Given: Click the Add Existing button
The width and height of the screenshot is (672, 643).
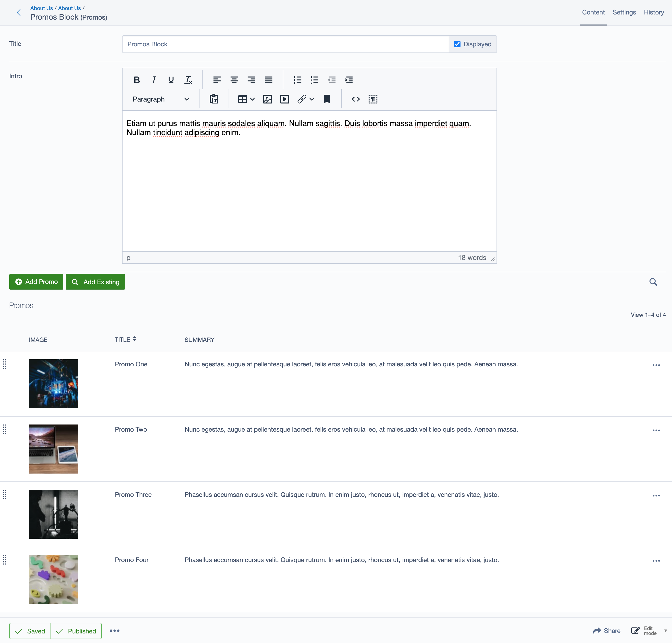Looking at the screenshot, I should tap(95, 282).
